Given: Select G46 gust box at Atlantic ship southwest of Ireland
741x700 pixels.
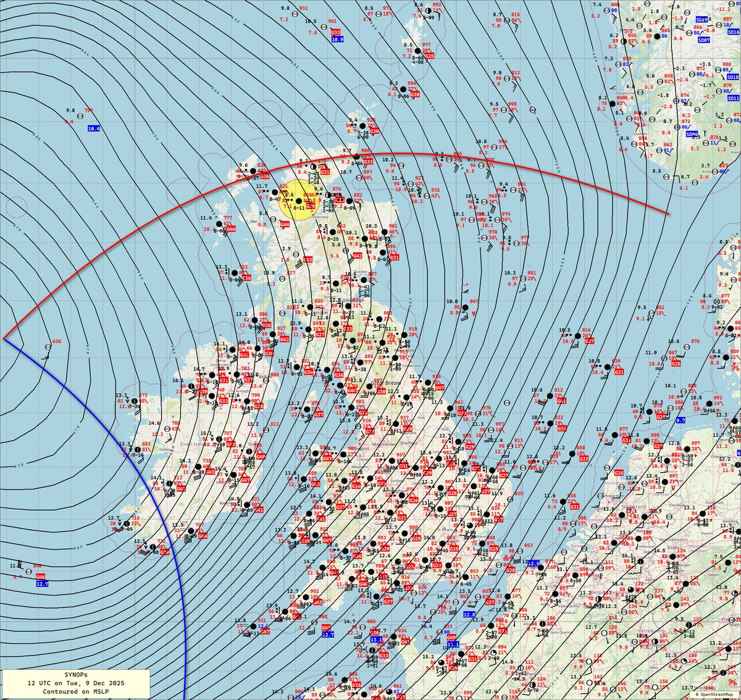Looking at the screenshot, I should coord(41,577).
